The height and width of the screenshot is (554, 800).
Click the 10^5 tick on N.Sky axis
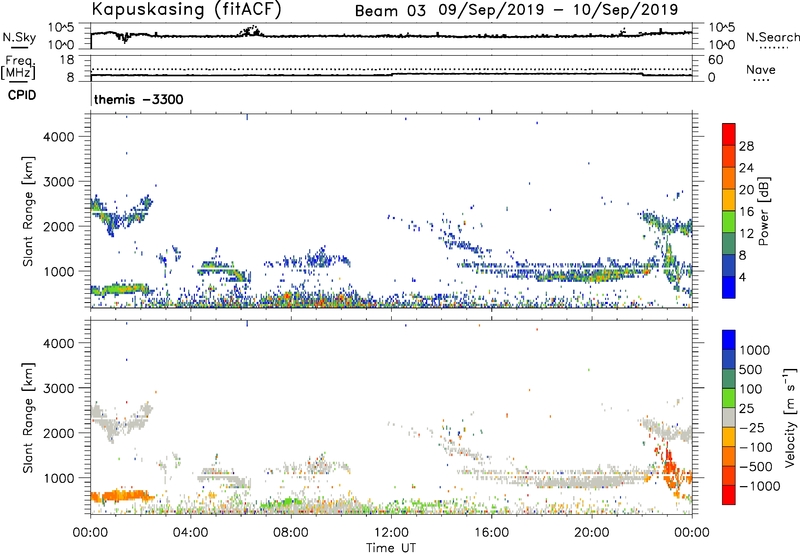62,27
